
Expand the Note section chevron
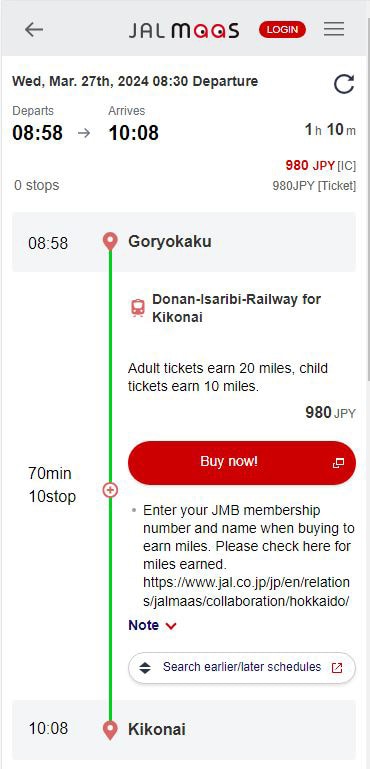171,626
